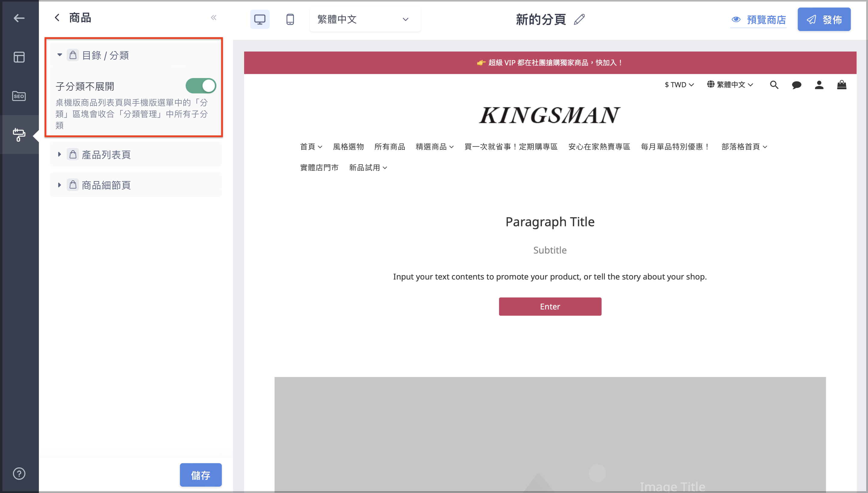Click the 儲存 save button
The height and width of the screenshot is (493, 868).
(x=201, y=475)
